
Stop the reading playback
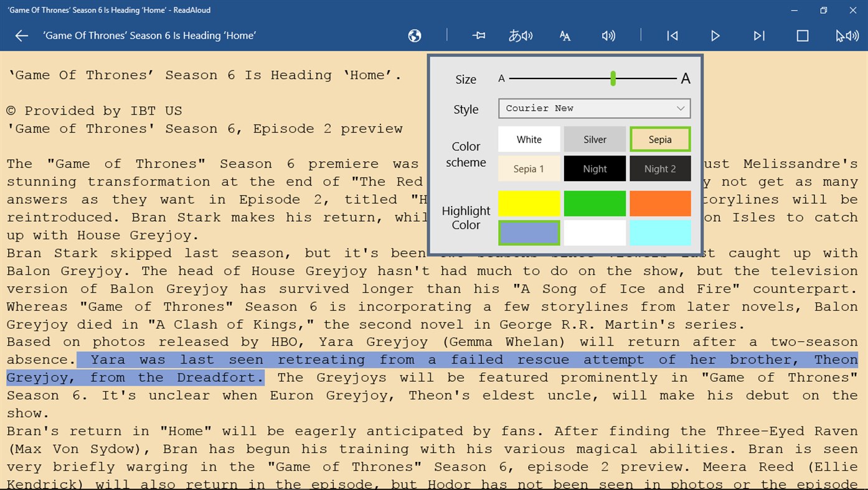(x=802, y=35)
